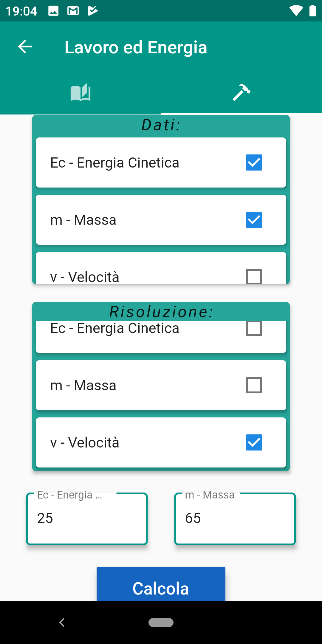Tap the Lavoro ed Energia title
322x644 pixels.
pos(136,47)
